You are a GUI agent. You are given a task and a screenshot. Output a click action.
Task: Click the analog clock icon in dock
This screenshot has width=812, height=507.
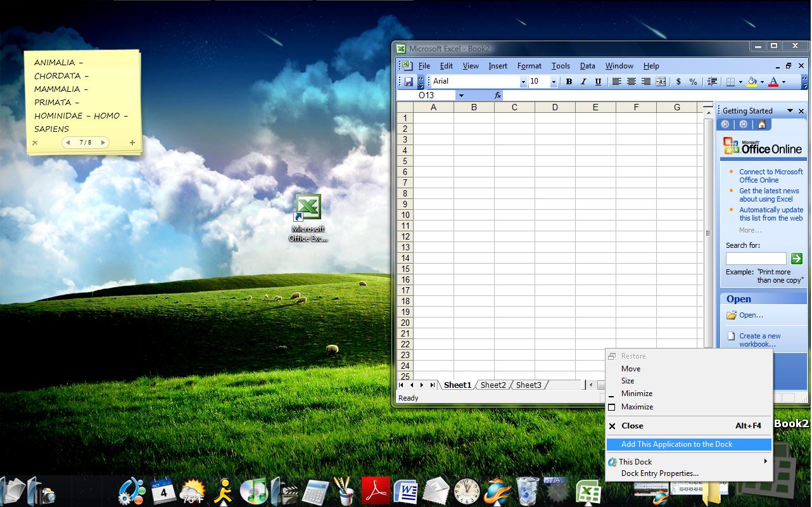point(467,491)
